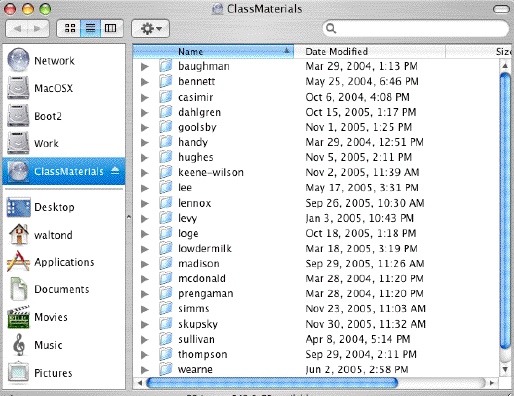This screenshot has width=514, height=396.
Task: Click the sidebar resize handle
Action: pyautogui.click(x=129, y=217)
